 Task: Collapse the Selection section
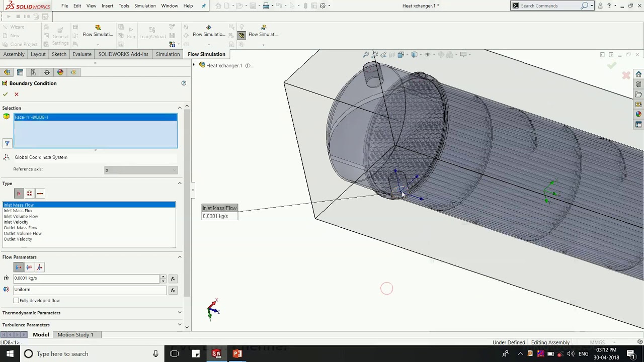[180, 108]
